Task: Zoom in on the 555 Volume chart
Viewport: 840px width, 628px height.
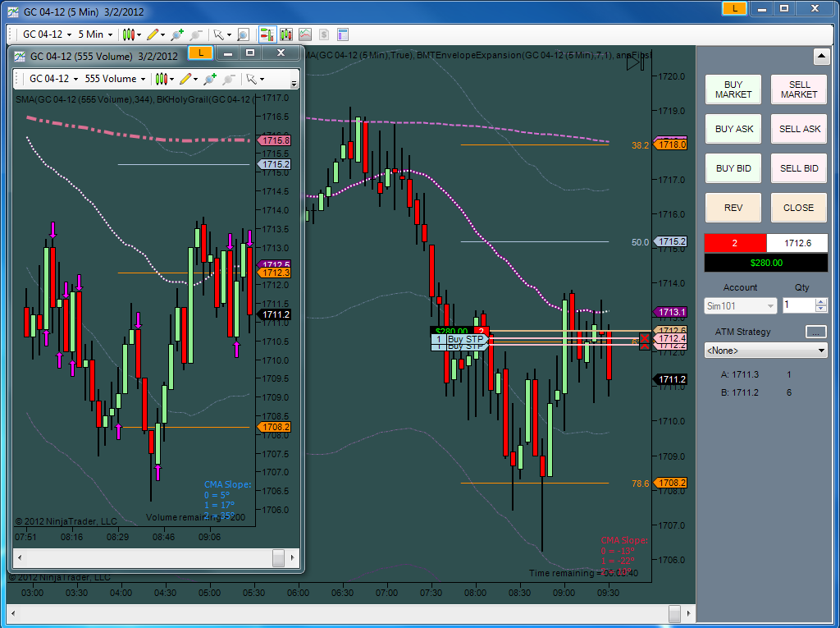Action: tap(210, 80)
